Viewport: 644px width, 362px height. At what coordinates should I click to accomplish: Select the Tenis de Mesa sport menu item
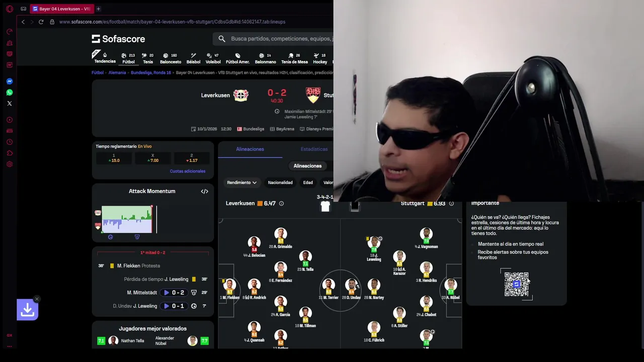pyautogui.click(x=294, y=58)
